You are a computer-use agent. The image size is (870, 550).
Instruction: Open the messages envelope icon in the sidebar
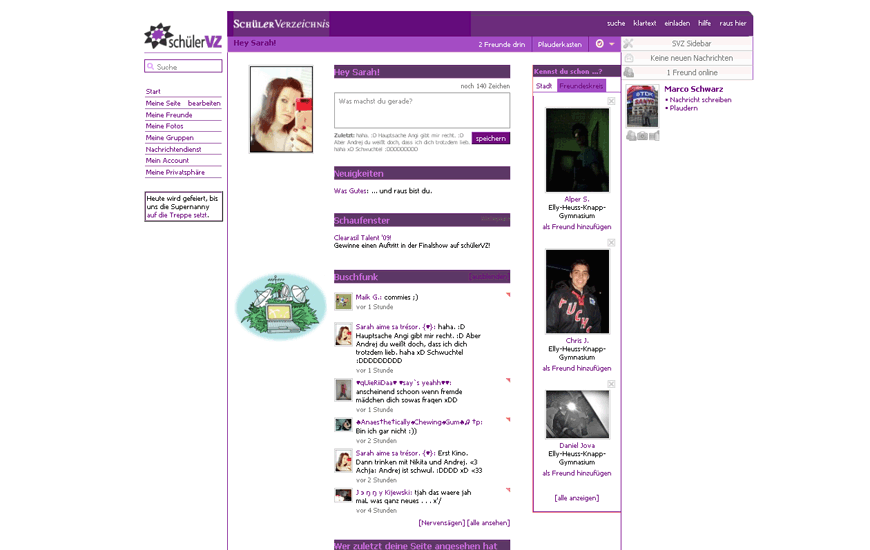(x=629, y=58)
